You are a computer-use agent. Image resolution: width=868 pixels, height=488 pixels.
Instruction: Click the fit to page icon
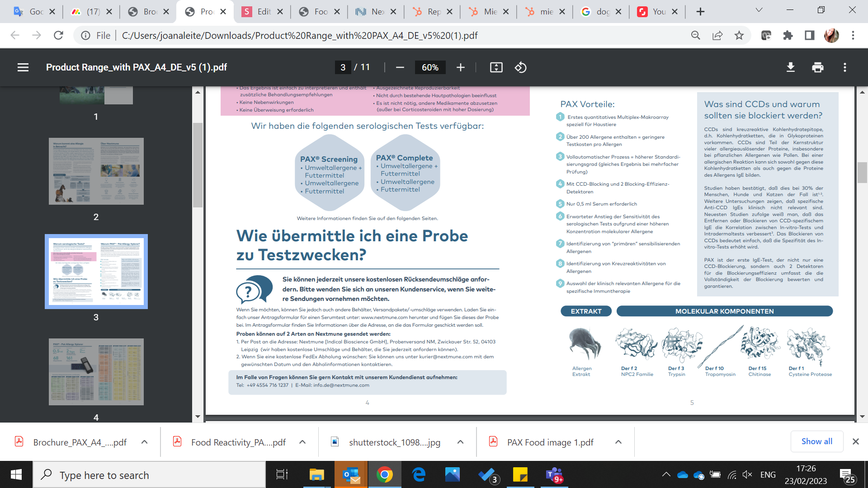coord(496,67)
